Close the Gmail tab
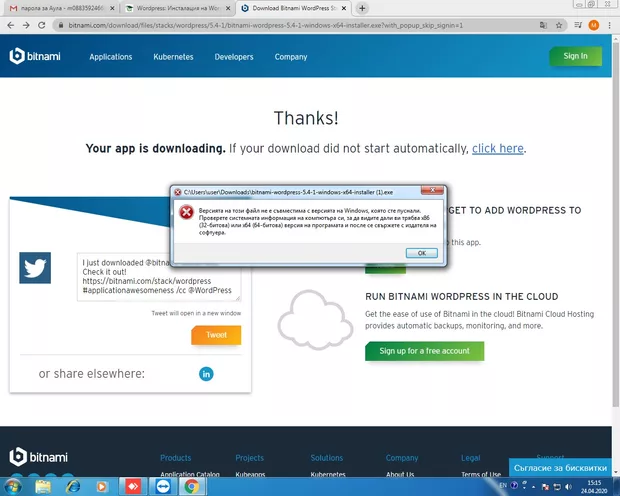The width and height of the screenshot is (620, 496). [x=112, y=8]
